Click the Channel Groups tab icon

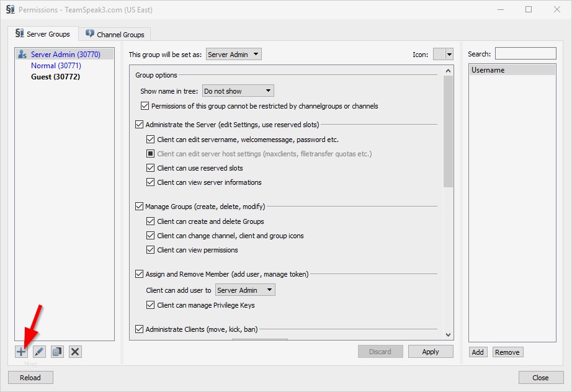click(90, 34)
